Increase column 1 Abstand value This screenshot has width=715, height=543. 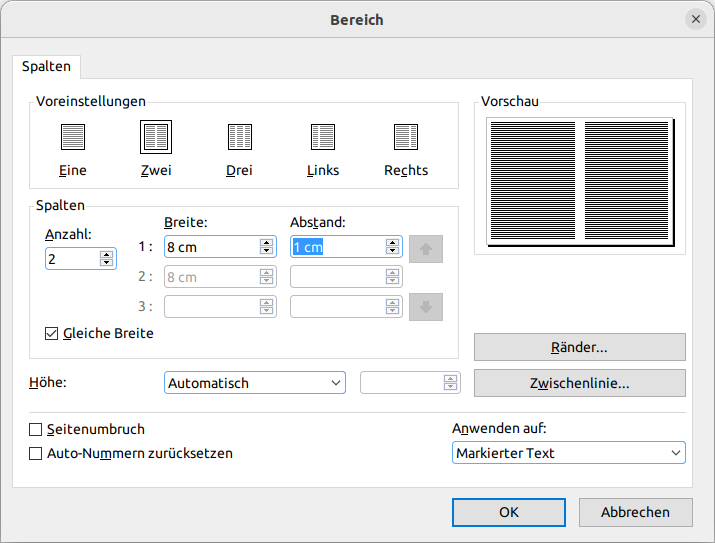click(392, 243)
